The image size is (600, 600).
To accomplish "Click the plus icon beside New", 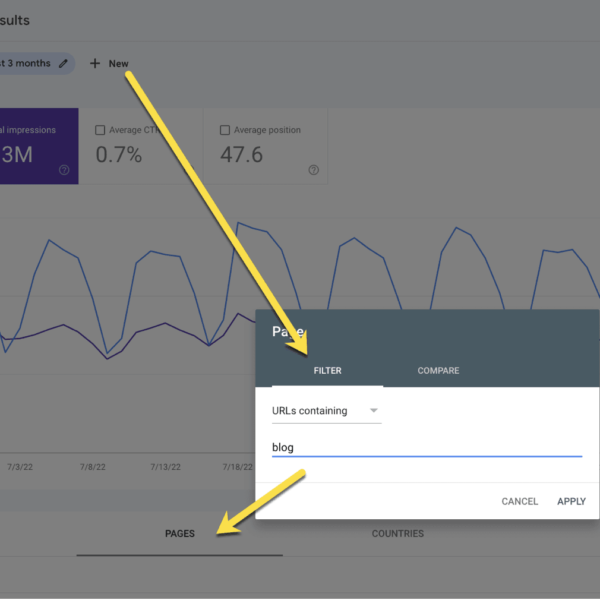I will [x=95, y=64].
